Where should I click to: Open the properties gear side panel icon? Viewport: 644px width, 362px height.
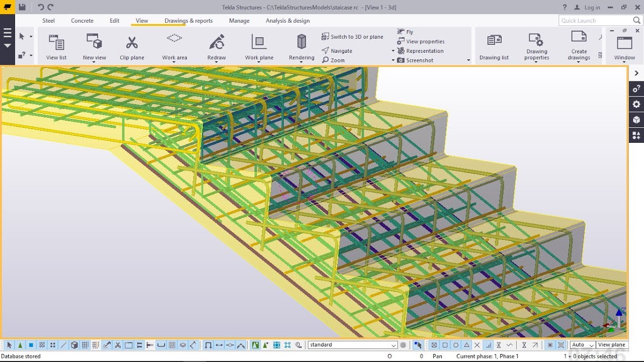pos(636,104)
